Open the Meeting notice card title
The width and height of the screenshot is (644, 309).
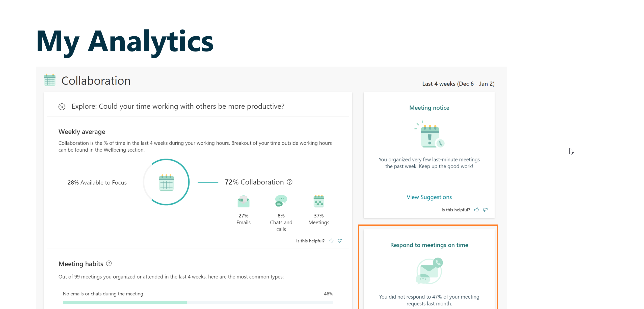(429, 108)
